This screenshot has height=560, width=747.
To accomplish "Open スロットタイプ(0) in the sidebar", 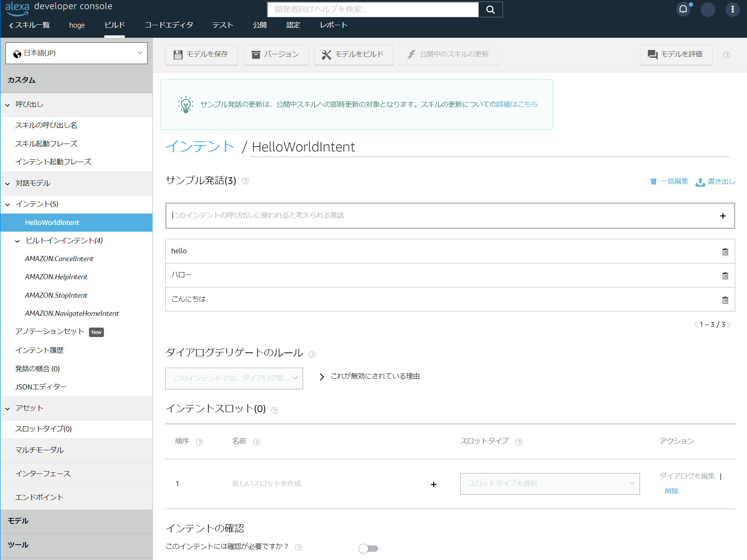I will [43, 429].
